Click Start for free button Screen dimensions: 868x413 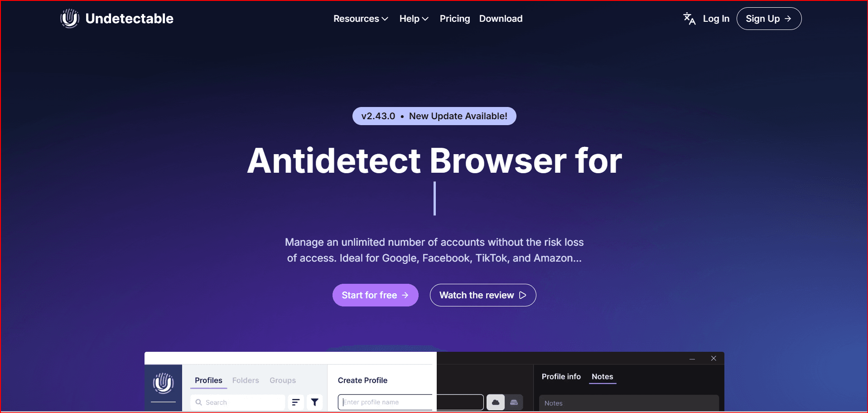[376, 295]
